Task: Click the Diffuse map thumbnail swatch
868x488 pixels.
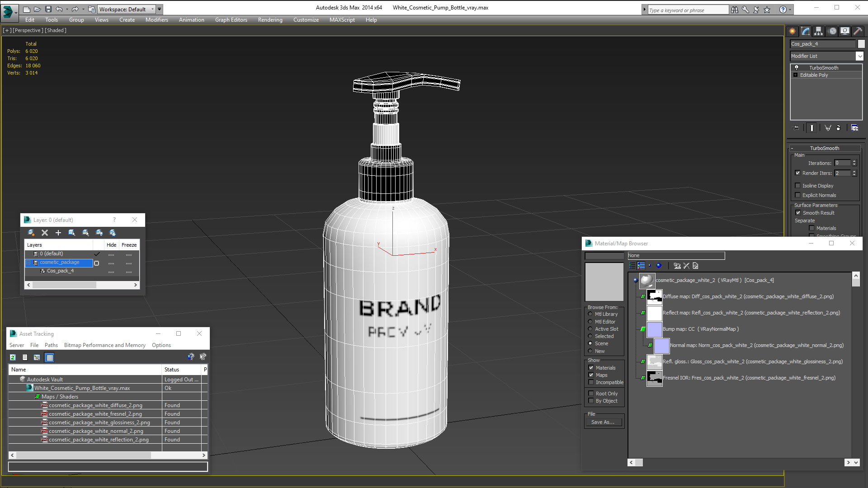Action: 654,296
